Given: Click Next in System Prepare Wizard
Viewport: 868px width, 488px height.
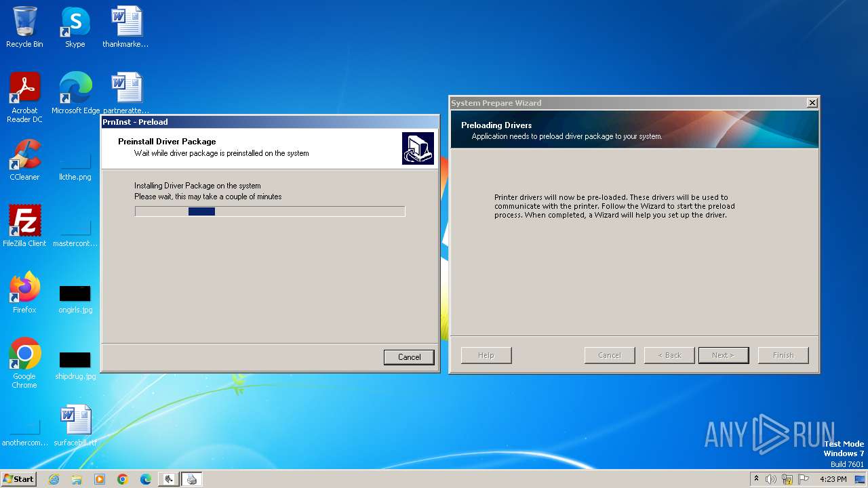Looking at the screenshot, I should pos(724,355).
